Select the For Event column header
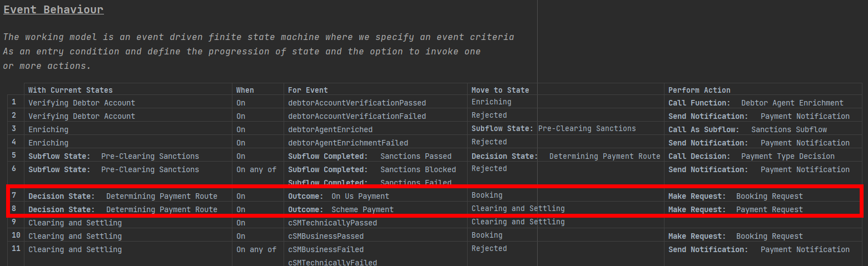The image size is (868, 266). [307, 90]
